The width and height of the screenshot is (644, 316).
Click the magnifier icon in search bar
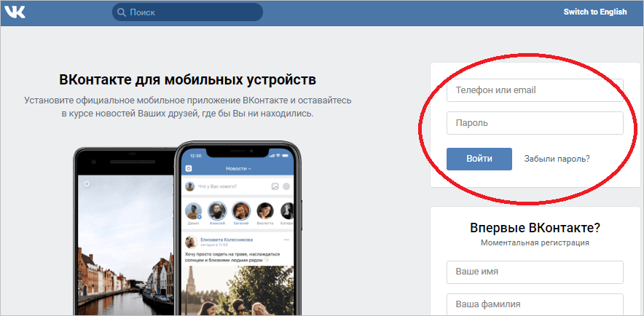tap(121, 12)
